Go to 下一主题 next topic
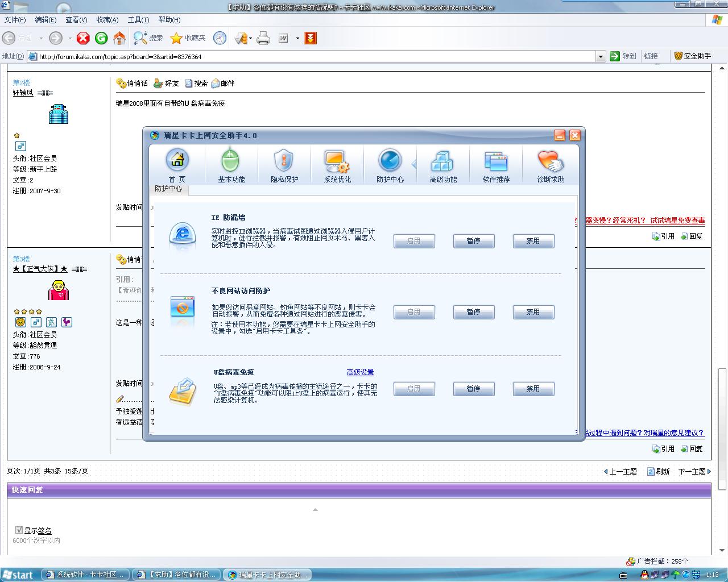 695,471
